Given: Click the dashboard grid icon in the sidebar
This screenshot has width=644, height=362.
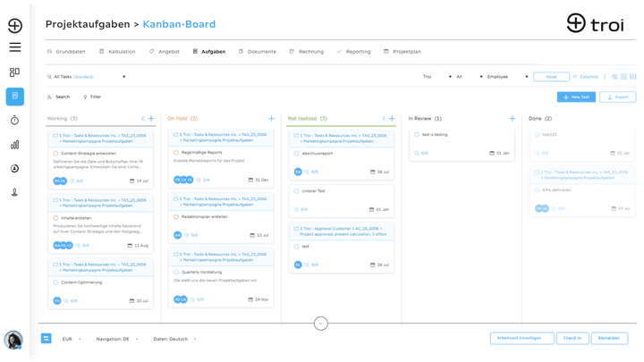Looking at the screenshot, I should (15, 72).
